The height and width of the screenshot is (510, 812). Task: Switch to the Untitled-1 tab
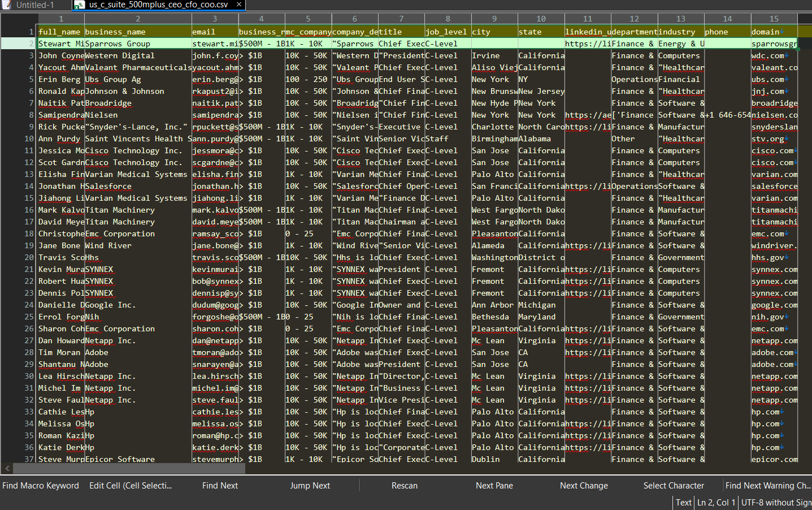pos(35,5)
